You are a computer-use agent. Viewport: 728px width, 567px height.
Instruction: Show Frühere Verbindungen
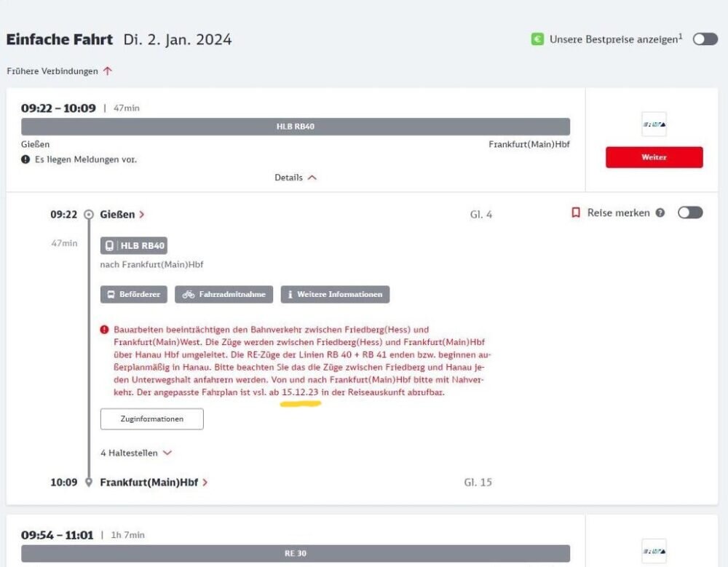(x=60, y=71)
